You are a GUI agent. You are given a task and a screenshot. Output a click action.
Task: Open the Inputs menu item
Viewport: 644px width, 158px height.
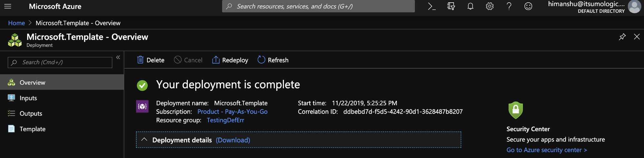pyautogui.click(x=28, y=98)
